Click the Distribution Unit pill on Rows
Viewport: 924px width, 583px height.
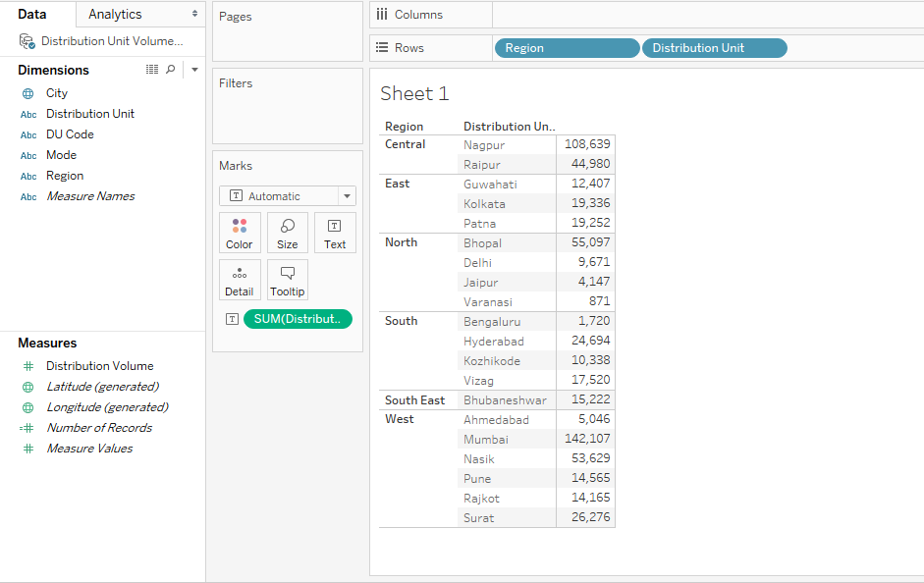point(714,48)
